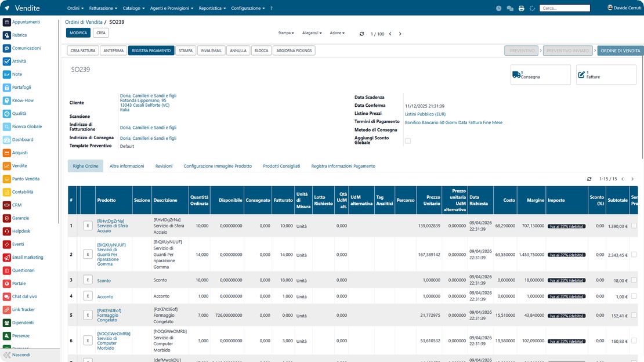Open Garanzie sidebar icon
This screenshot has height=362, width=644.
tap(6, 218)
